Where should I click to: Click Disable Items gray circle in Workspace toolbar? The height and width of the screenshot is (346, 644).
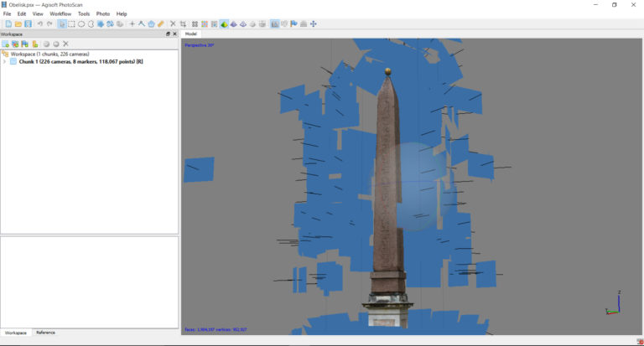(56, 44)
